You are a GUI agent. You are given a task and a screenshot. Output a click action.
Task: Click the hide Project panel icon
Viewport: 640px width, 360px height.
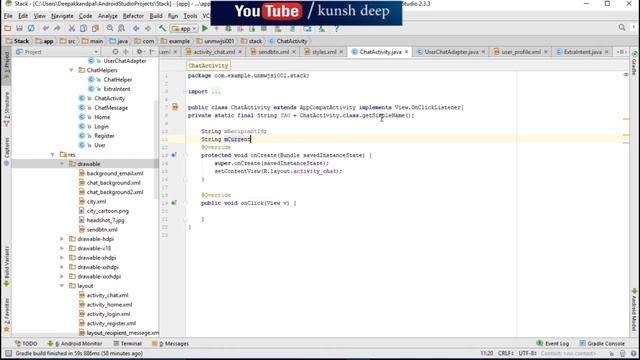[151, 52]
